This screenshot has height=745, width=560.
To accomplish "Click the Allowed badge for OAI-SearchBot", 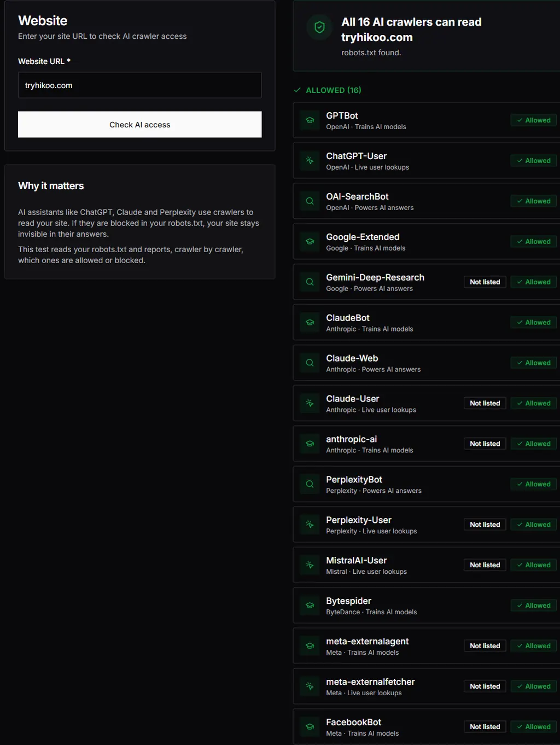I will [534, 201].
